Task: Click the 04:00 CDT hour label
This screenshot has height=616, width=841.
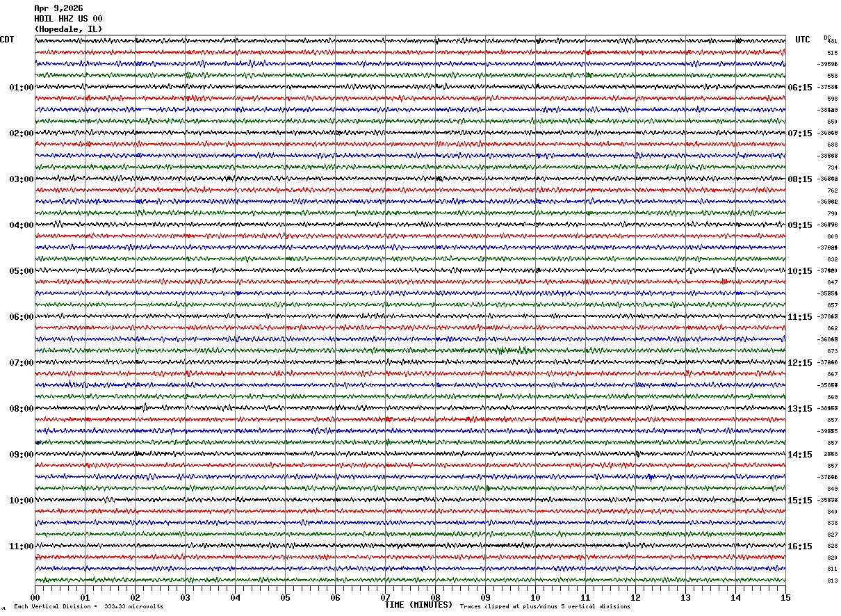Action: [x=22, y=225]
